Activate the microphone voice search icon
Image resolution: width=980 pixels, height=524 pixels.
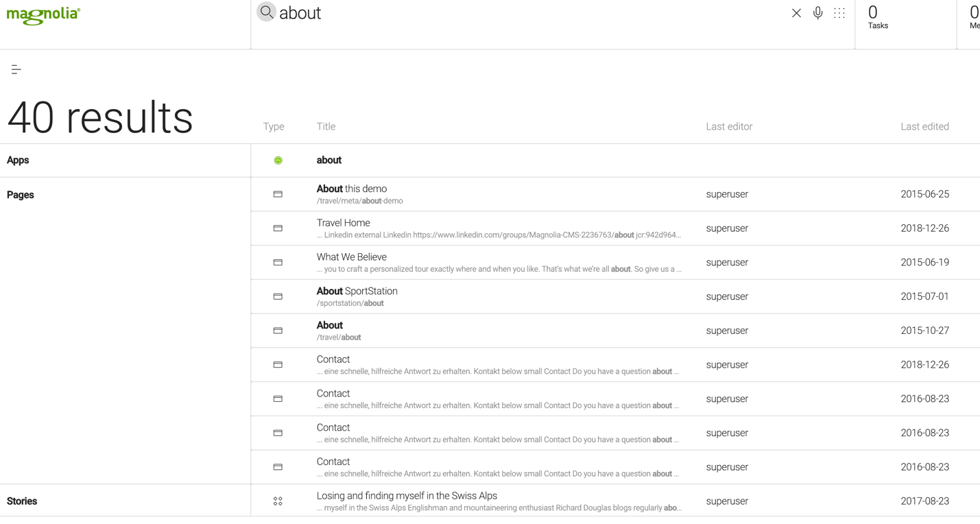tap(817, 13)
